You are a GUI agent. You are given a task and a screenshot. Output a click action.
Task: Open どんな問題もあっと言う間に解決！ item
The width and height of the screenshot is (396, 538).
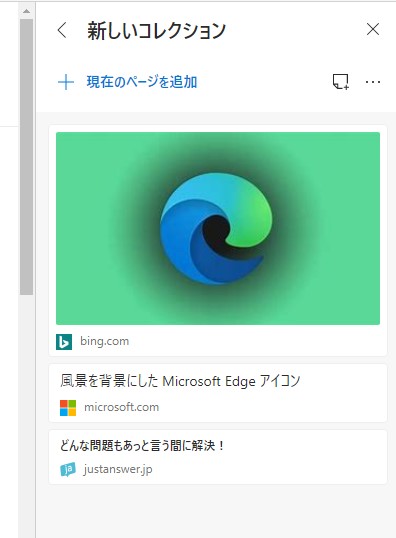click(218, 457)
